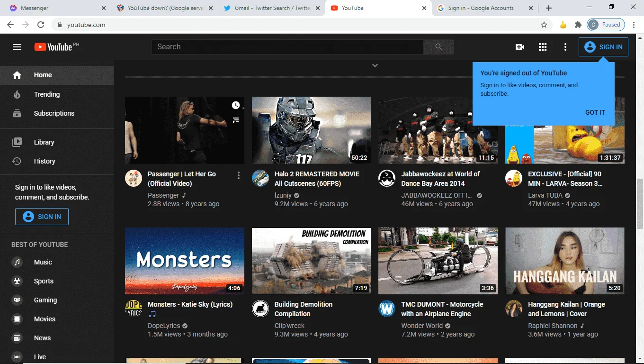Click the Chrome address bar

302,25
